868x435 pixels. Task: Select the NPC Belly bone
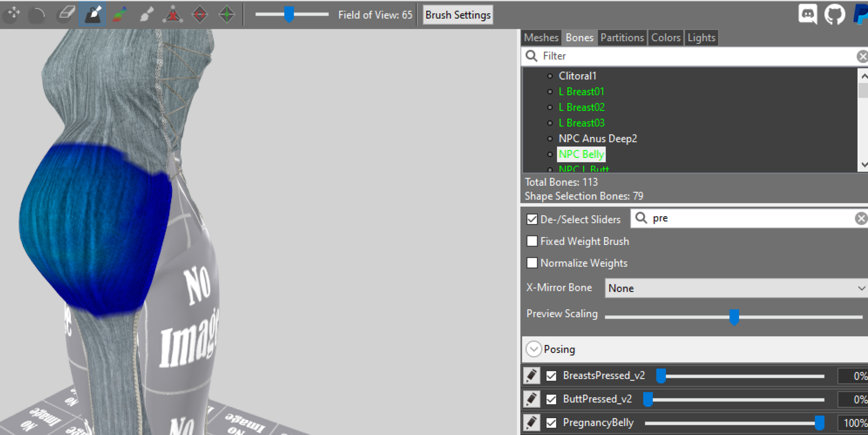pos(581,154)
